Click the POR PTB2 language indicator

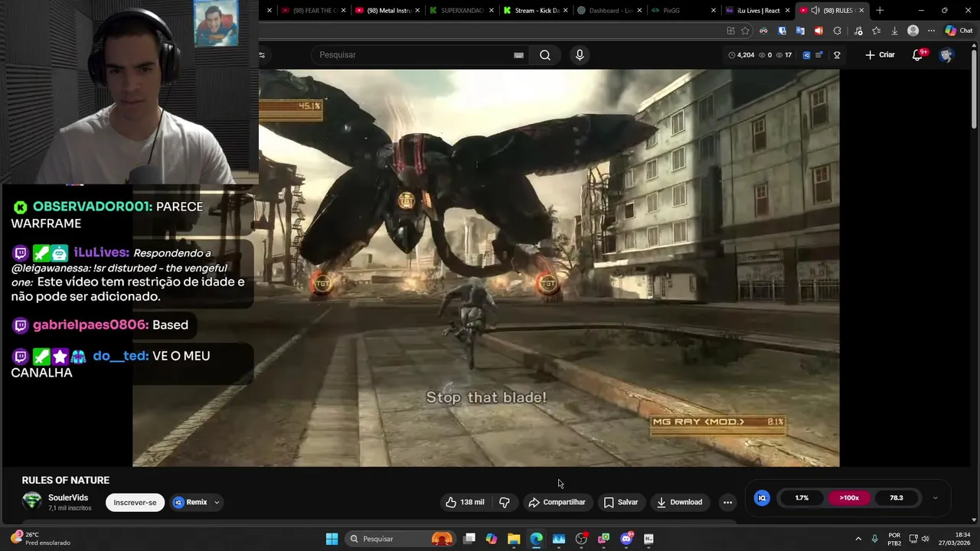894,539
